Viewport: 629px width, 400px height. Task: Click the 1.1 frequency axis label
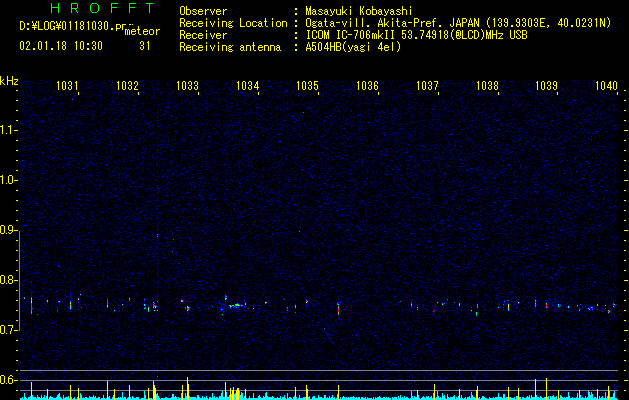tap(9, 130)
